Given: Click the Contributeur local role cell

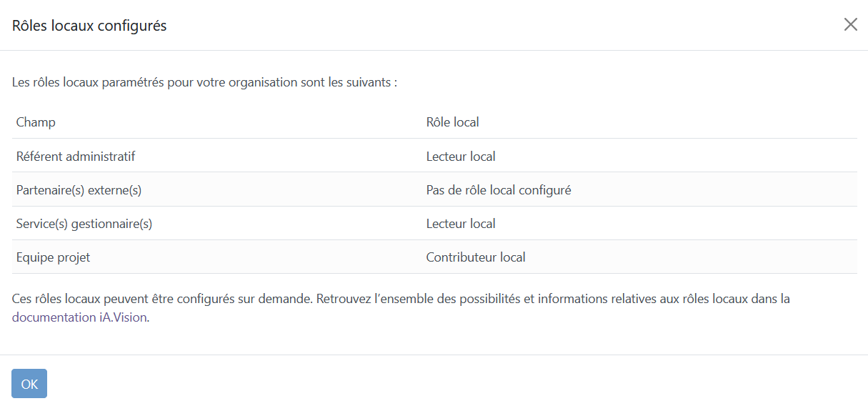Looking at the screenshot, I should [x=476, y=257].
